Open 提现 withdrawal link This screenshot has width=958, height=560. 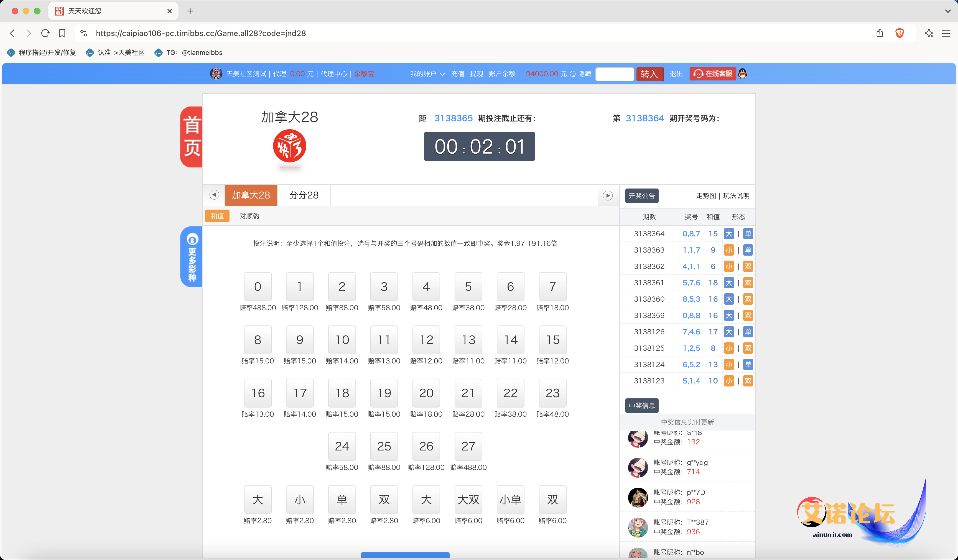[477, 74]
